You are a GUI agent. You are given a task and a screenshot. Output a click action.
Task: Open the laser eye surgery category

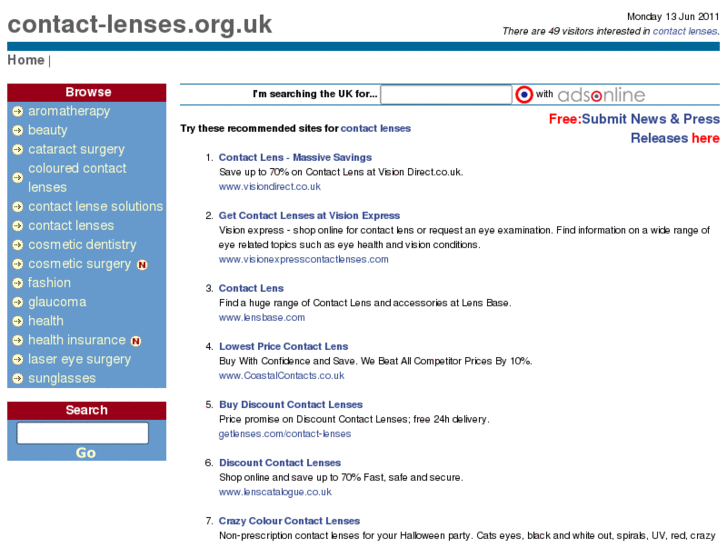point(80,359)
